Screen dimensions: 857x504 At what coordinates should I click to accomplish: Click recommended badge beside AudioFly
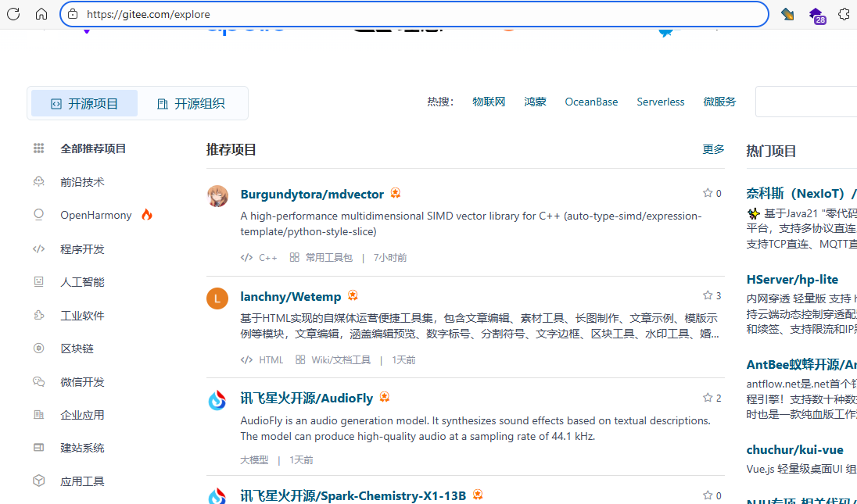(384, 397)
